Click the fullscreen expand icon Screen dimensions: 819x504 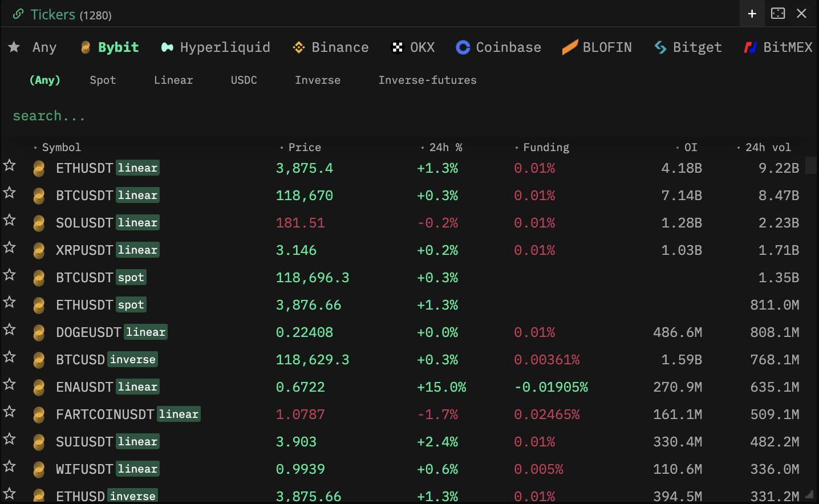pyautogui.click(x=777, y=14)
